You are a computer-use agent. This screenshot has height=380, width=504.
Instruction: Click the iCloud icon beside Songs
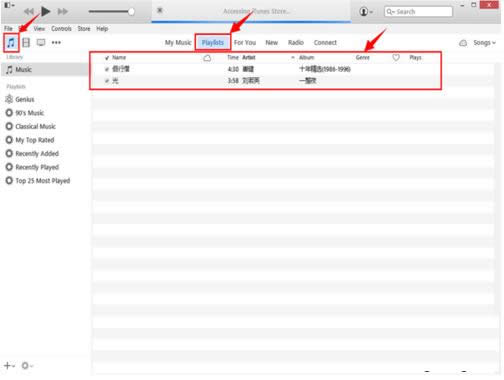pos(463,43)
